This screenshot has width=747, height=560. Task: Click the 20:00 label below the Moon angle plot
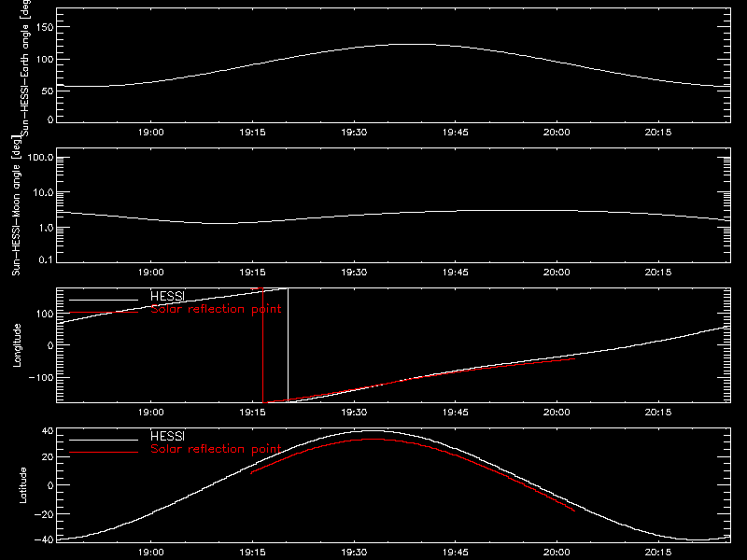557,273
